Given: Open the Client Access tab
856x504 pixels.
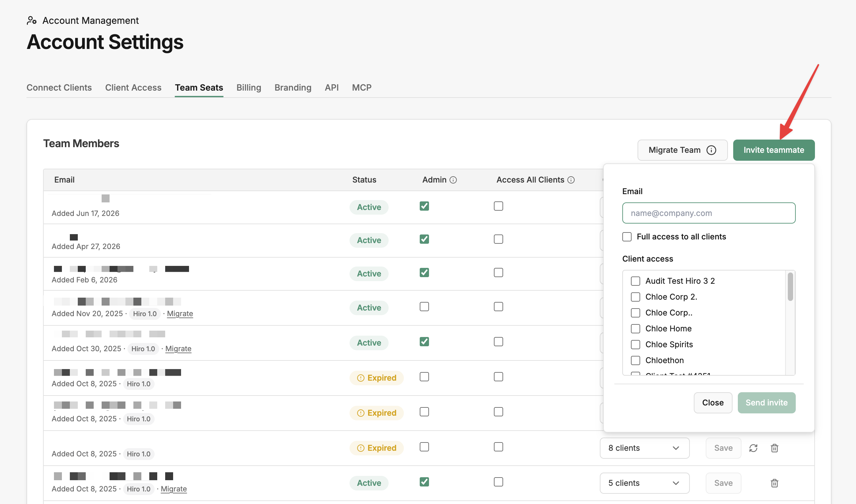Looking at the screenshot, I should tap(133, 88).
